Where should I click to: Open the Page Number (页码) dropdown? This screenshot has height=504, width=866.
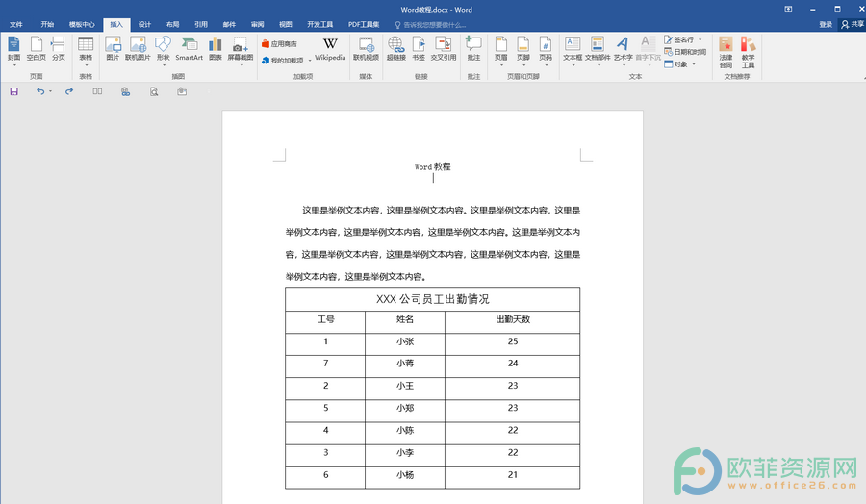click(x=546, y=50)
